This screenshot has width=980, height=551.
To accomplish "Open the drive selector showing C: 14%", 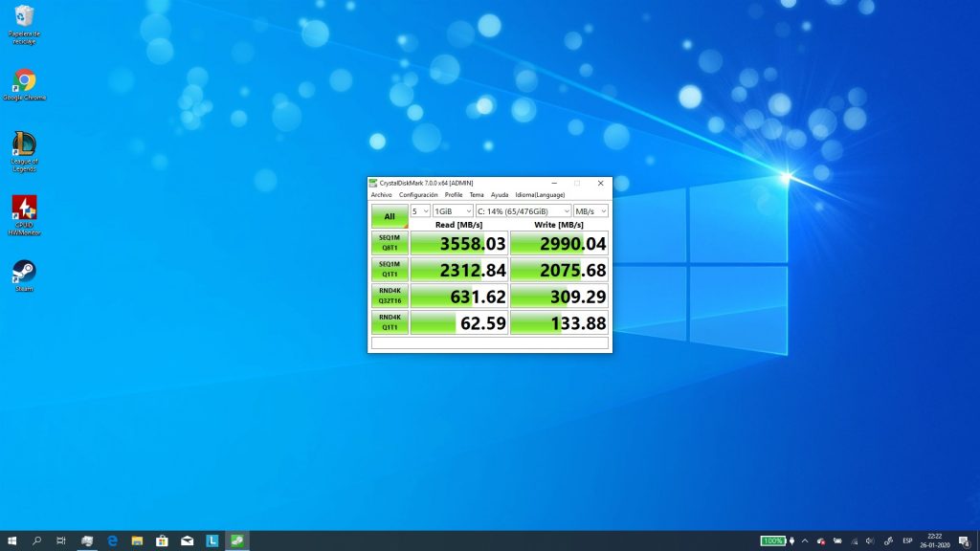I will pos(523,210).
